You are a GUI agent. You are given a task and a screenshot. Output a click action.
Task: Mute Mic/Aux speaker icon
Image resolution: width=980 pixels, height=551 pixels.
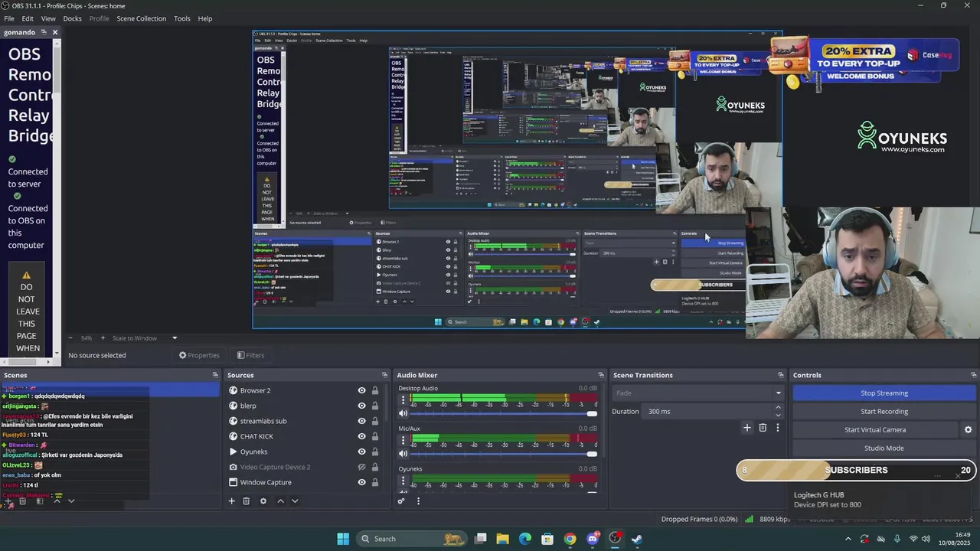pyautogui.click(x=403, y=454)
